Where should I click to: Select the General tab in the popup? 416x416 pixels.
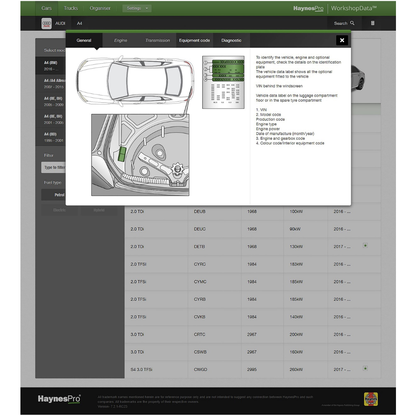coord(84,40)
